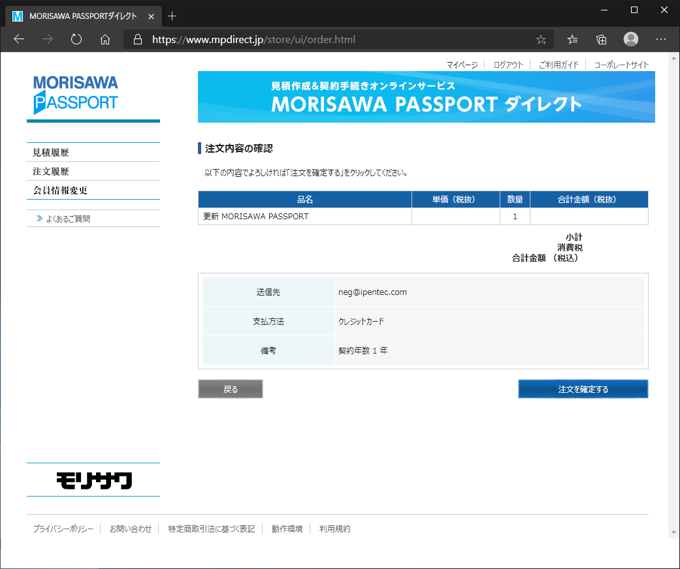Click クレジットカード payment text

click(x=361, y=321)
